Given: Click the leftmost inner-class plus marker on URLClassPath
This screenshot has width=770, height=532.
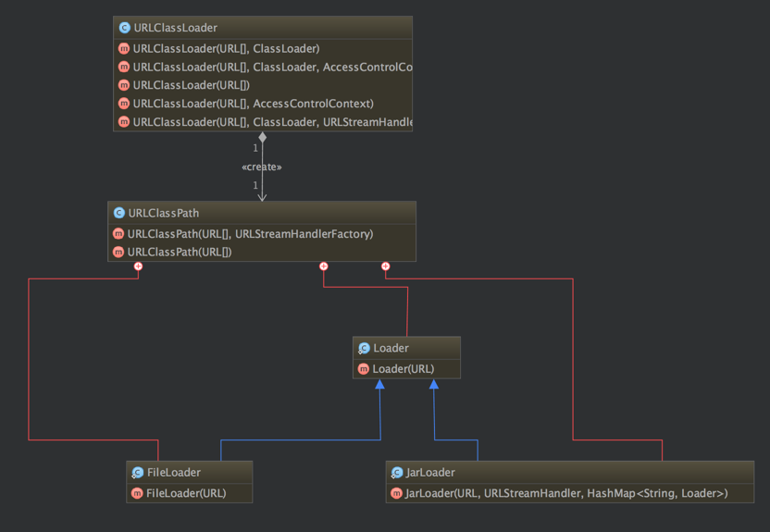Looking at the screenshot, I should pos(138,266).
